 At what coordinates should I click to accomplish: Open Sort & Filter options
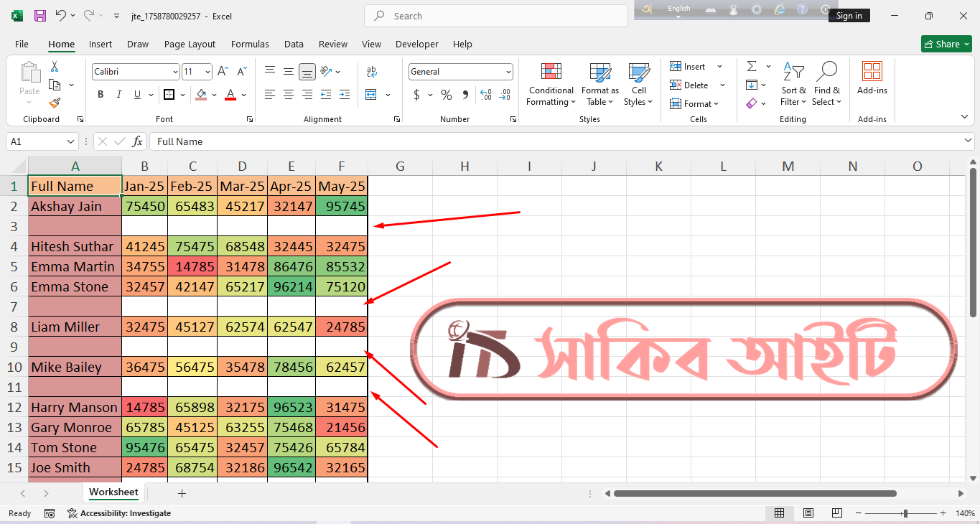pos(793,85)
